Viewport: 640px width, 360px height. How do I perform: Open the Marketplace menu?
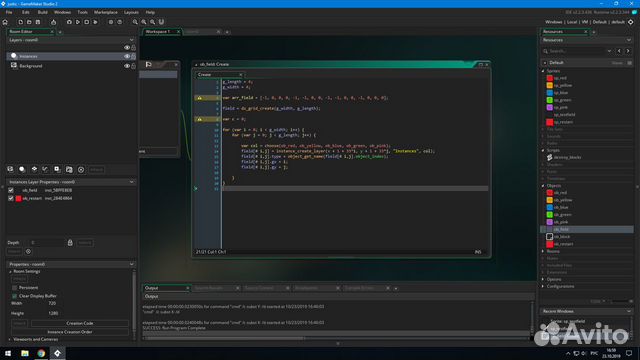[x=106, y=12]
